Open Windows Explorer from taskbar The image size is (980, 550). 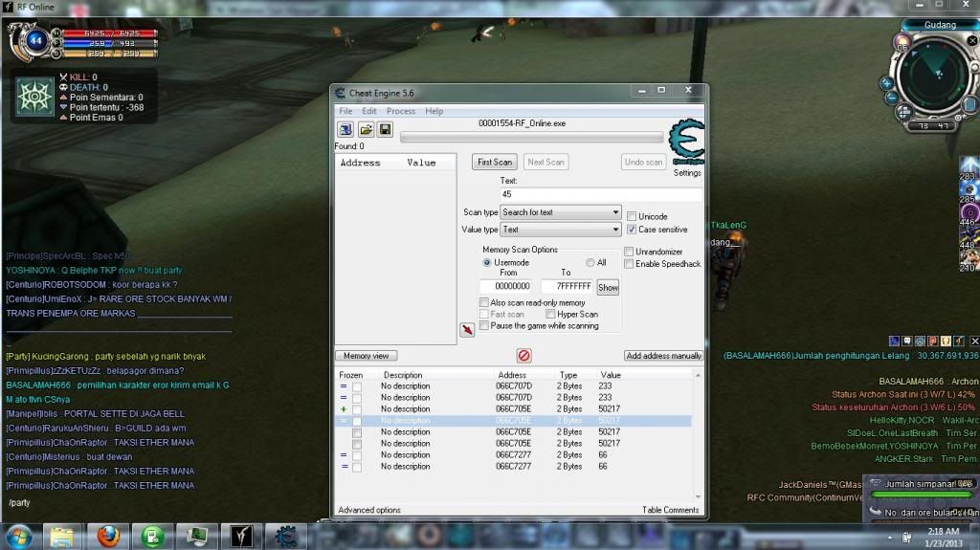point(62,537)
